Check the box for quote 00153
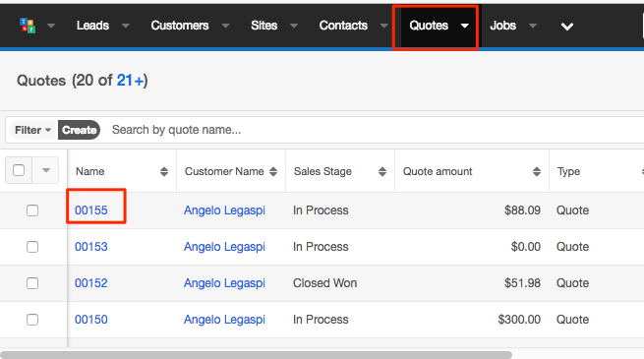The image size is (644, 359). 32,247
